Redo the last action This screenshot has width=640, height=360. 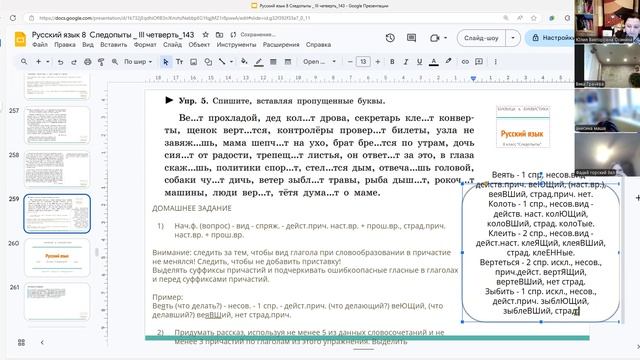74,62
